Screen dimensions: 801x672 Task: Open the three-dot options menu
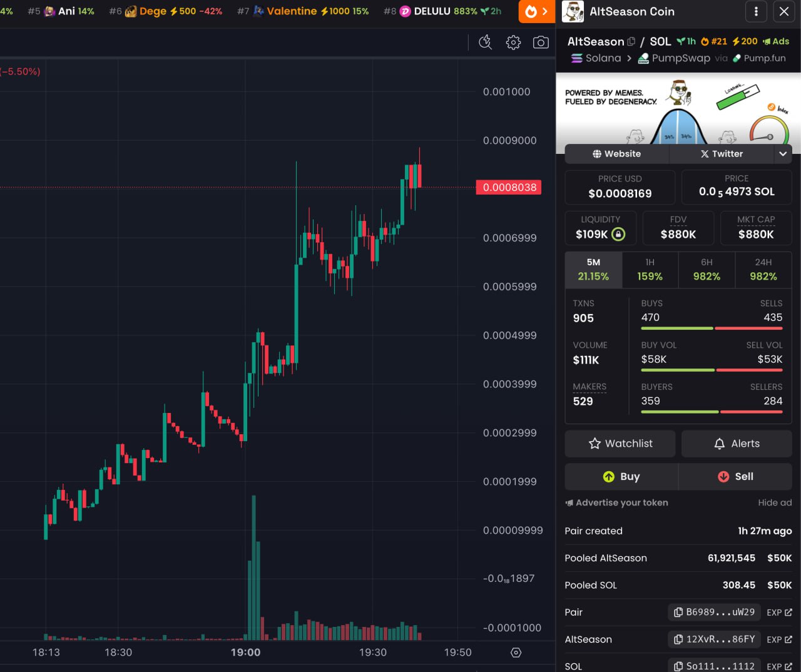point(756,11)
